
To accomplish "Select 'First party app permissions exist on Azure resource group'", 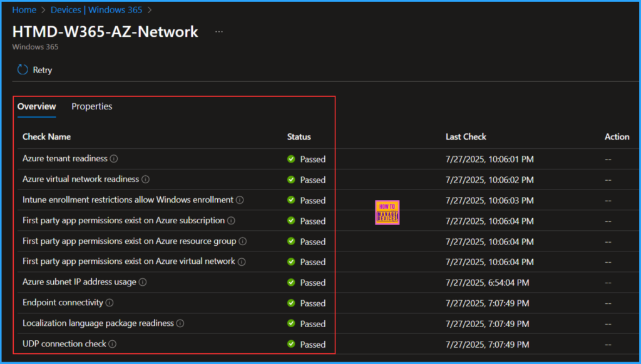I will (129, 241).
